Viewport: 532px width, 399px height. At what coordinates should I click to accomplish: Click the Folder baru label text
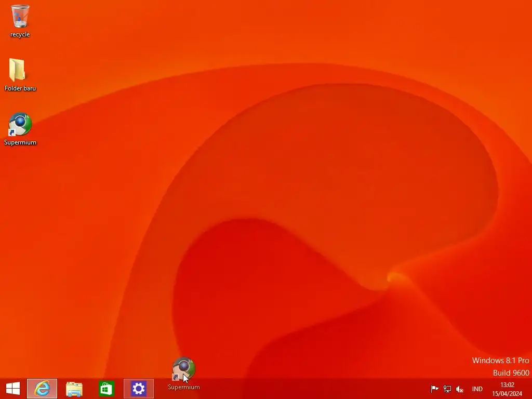20,88
